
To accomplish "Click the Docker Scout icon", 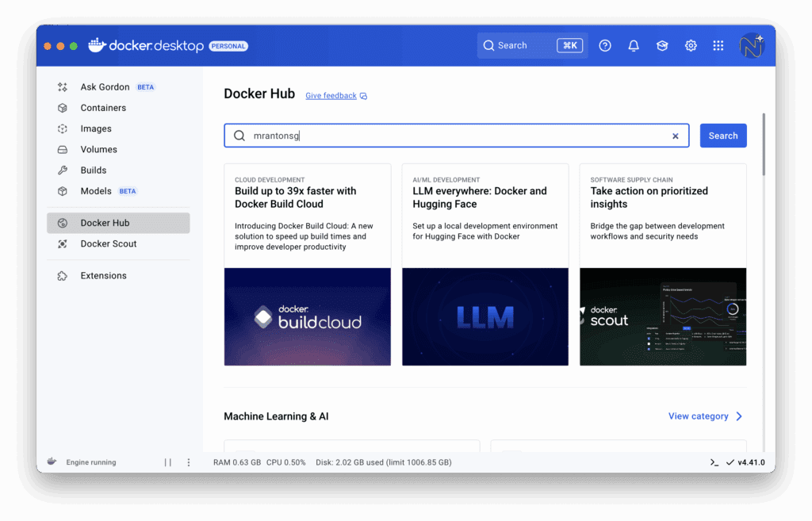I will point(63,244).
